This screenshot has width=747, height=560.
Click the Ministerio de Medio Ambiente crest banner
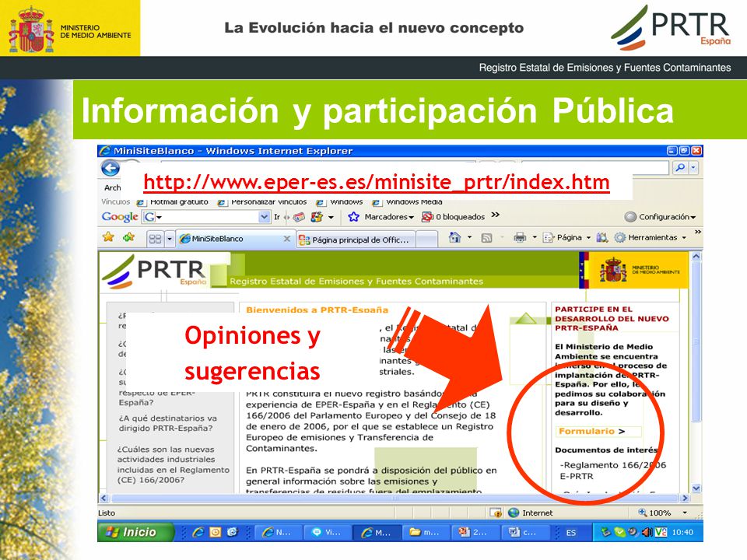(637, 271)
